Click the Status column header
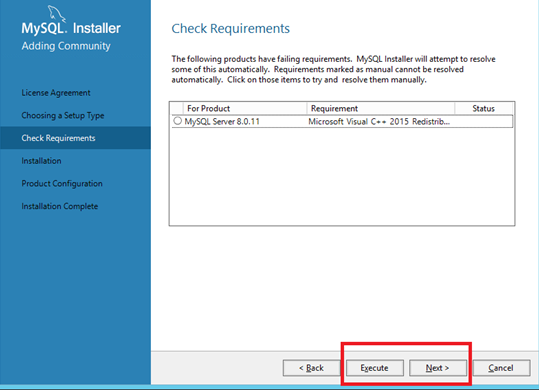 483,109
